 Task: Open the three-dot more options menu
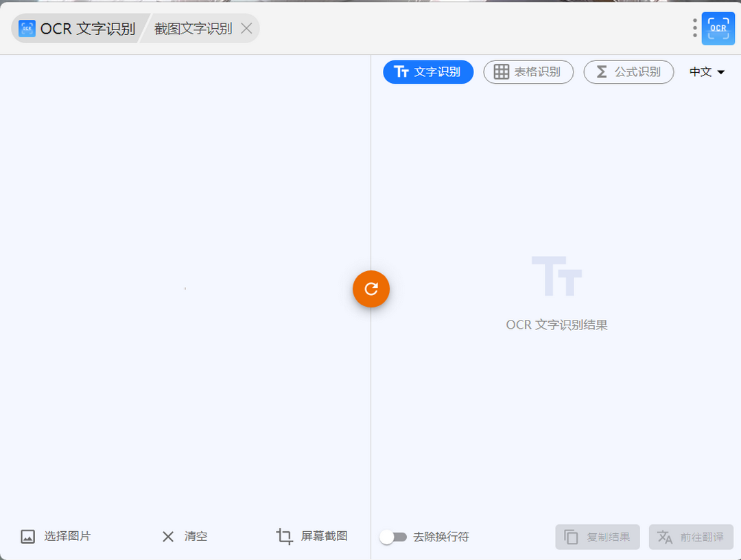coord(695,28)
